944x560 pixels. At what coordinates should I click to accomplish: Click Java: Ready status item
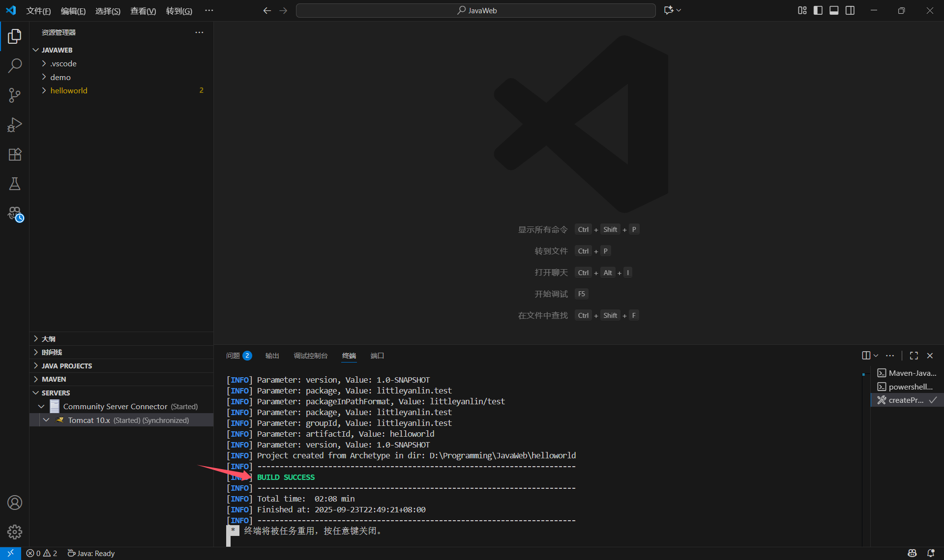pyautogui.click(x=91, y=553)
